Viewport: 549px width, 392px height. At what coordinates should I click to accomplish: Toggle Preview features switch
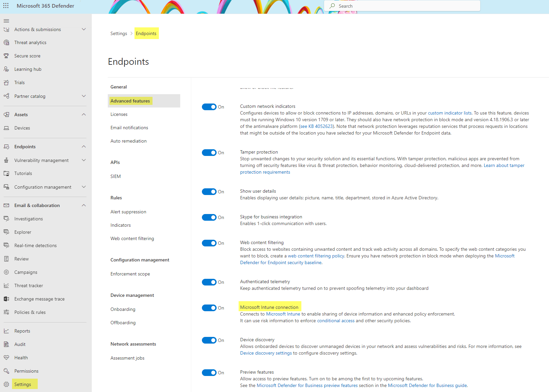(x=209, y=373)
